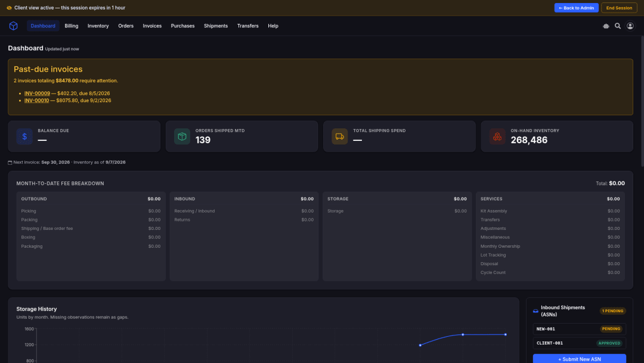Click the Returns fee row
Viewport: 644px width, 363px height.
(244, 220)
